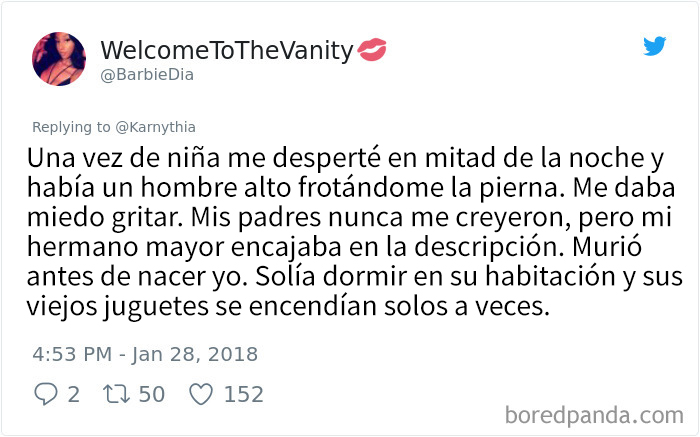This screenshot has width=700, height=437.
Task: Open the WelcomeToTheVanity display name
Action: tap(227, 50)
